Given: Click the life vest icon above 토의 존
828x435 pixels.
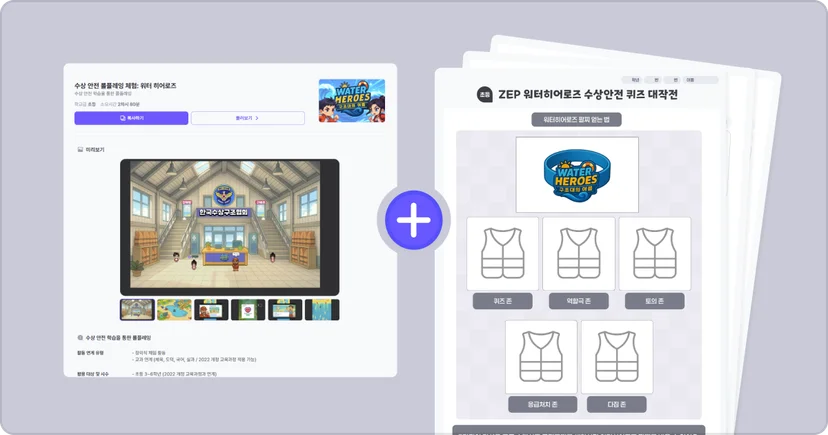Looking at the screenshot, I should 655,253.
